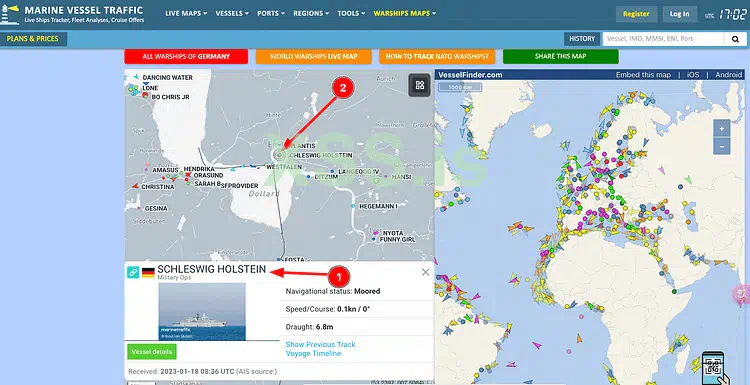Click the Vessel details button

pos(152,352)
